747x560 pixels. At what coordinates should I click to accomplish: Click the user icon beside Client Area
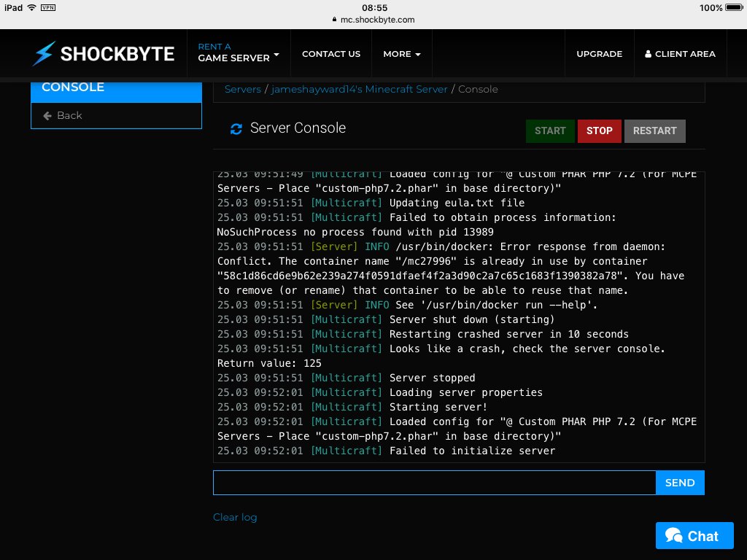click(648, 54)
